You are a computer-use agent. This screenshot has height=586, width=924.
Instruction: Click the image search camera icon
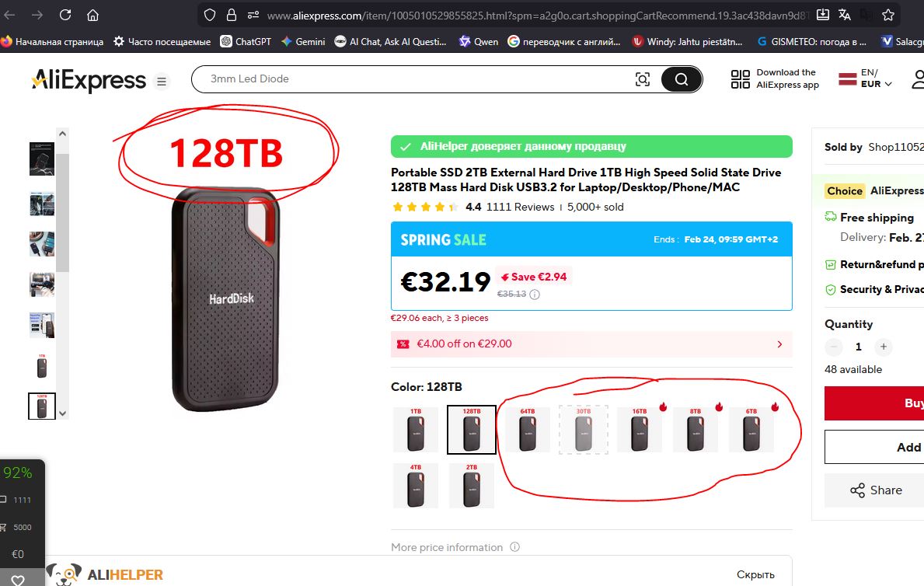pyautogui.click(x=643, y=79)
